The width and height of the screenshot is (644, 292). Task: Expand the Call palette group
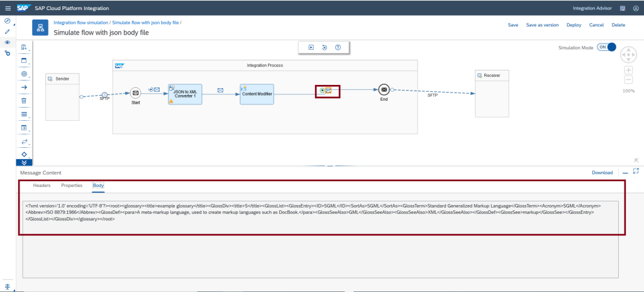(24, 128)
